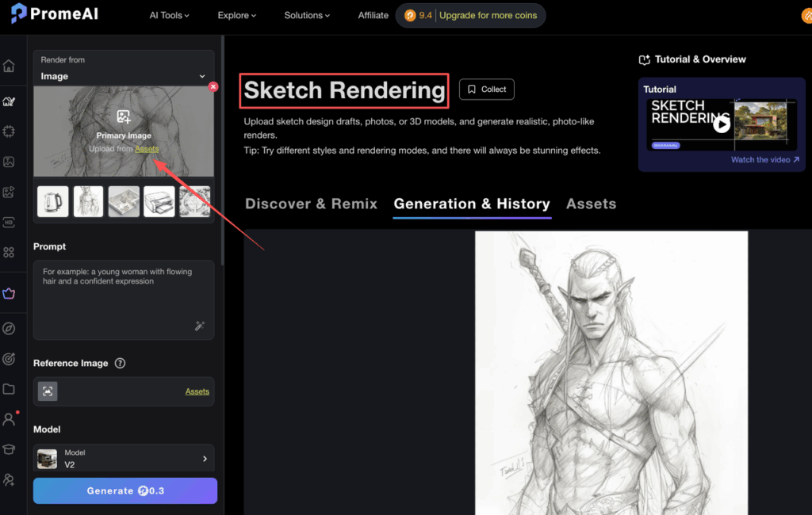Click the coin icon beside 9.4
The height and width of the screenshot is (515, 812).
tap(410, 16)
